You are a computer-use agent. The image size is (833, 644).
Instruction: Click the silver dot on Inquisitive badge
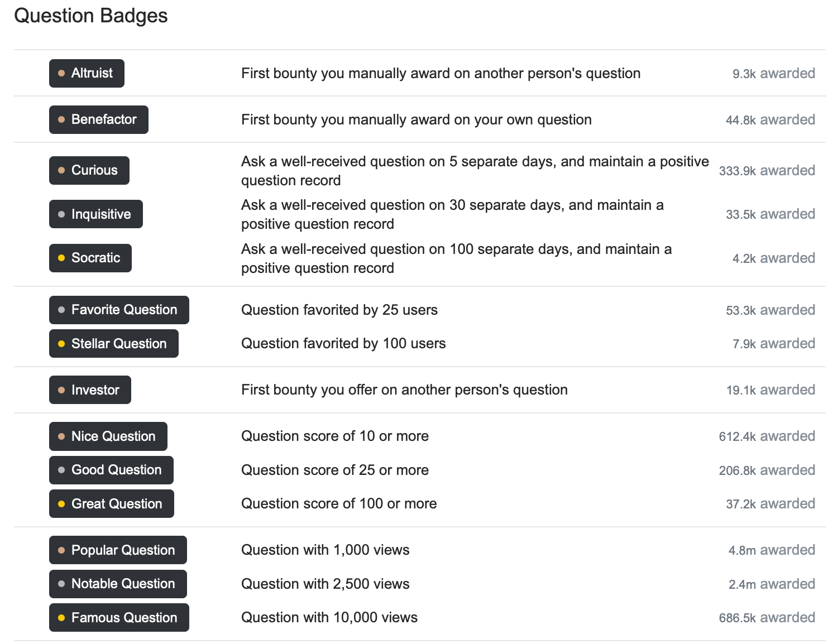click(61, 214)
